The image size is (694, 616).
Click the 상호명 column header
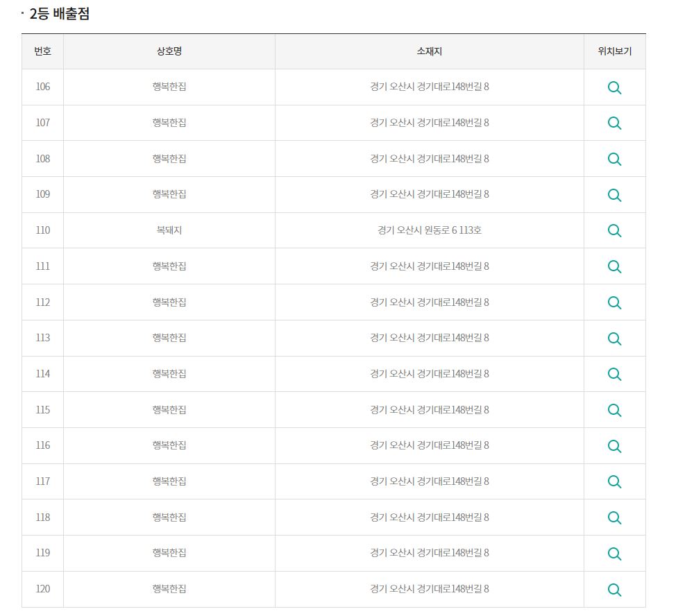point(169,51)
